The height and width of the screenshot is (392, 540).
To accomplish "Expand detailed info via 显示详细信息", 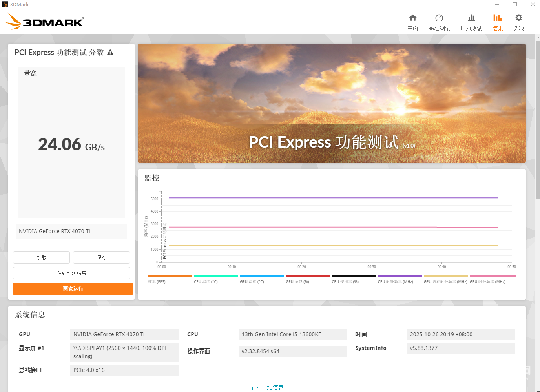I will click(267, 387).
